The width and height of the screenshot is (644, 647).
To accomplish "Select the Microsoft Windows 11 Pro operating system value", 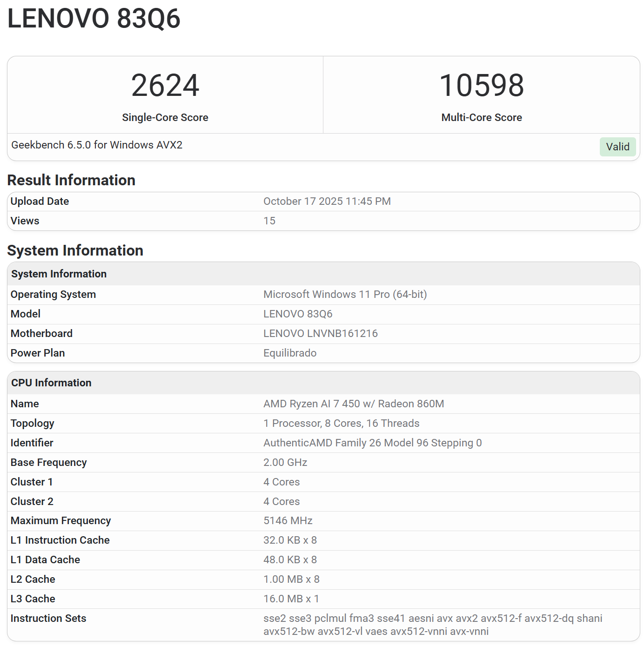I will click(345, 294).
